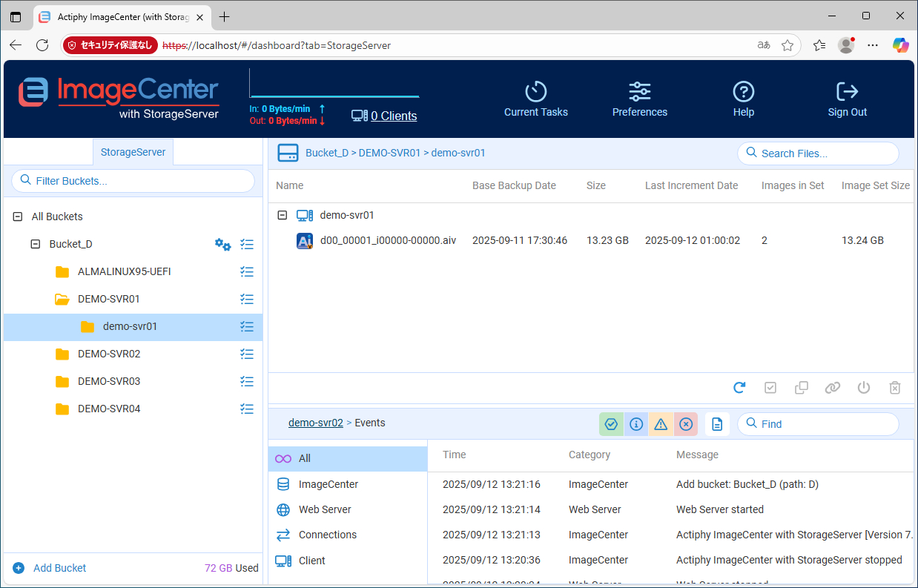Open the 0 Clients link
The height and width of the screenshot is (588, 918).
point(393,116)
